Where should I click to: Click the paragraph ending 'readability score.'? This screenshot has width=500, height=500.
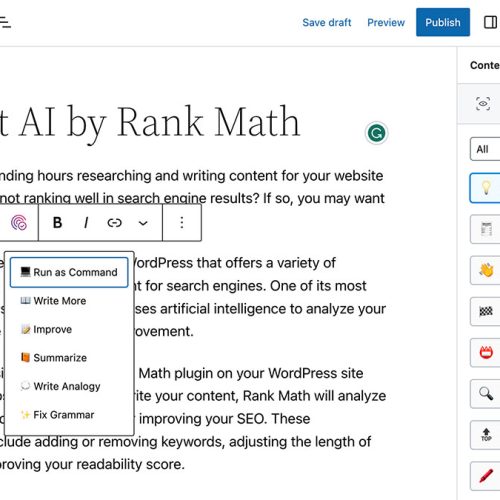tap(193, 419)
